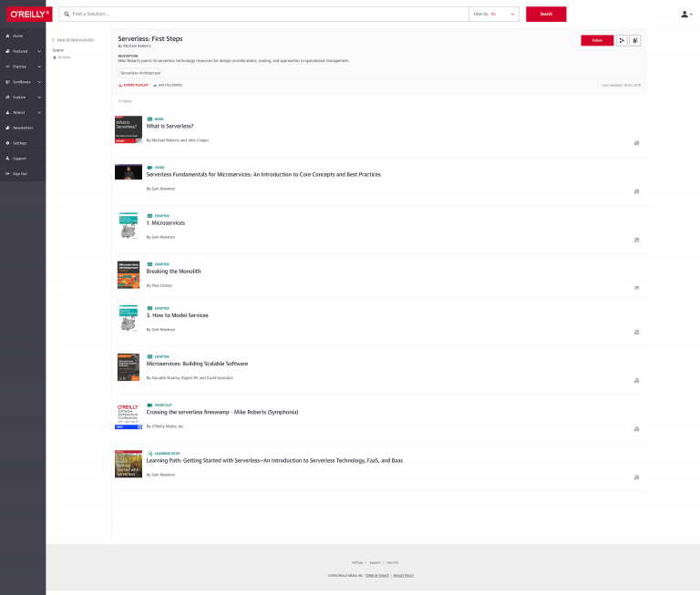
Task: Click the red Follow button
Action: point(597,41)
